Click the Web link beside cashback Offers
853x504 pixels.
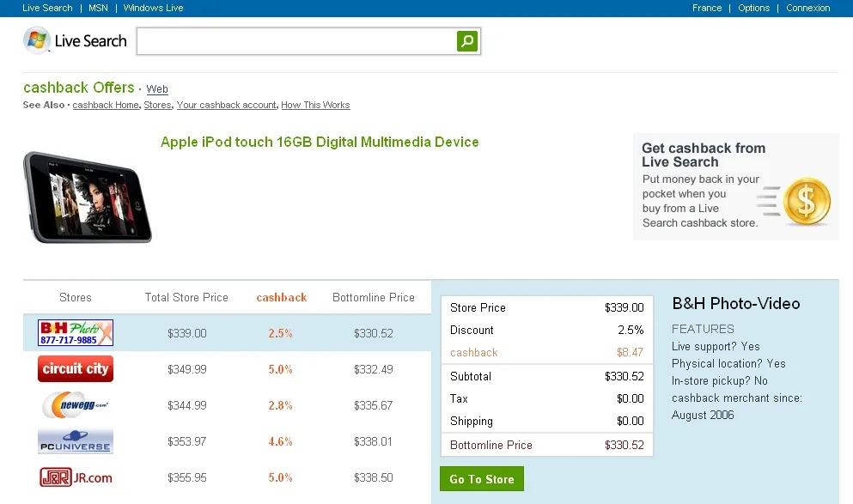[157, 89]
